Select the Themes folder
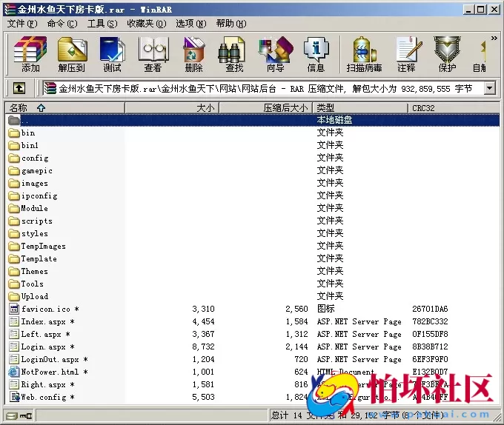Viewport: 504px width, 425px height. coord(28,271)
